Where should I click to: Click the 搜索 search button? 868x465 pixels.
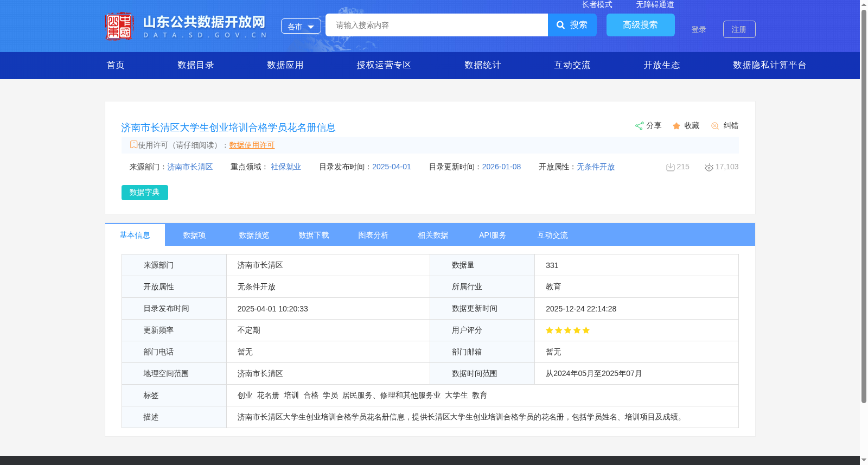point(572,25)
